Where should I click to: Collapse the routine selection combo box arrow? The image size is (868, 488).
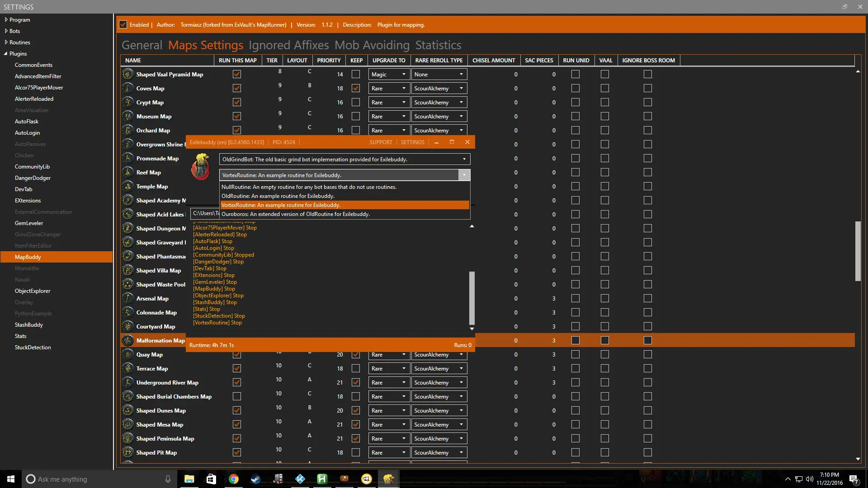point(464,175)
